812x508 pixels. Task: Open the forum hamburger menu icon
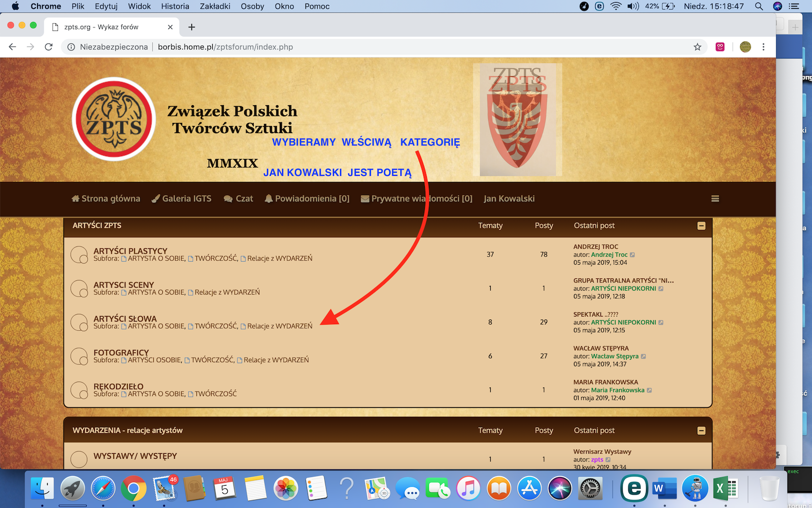click(x=715, y=199)
